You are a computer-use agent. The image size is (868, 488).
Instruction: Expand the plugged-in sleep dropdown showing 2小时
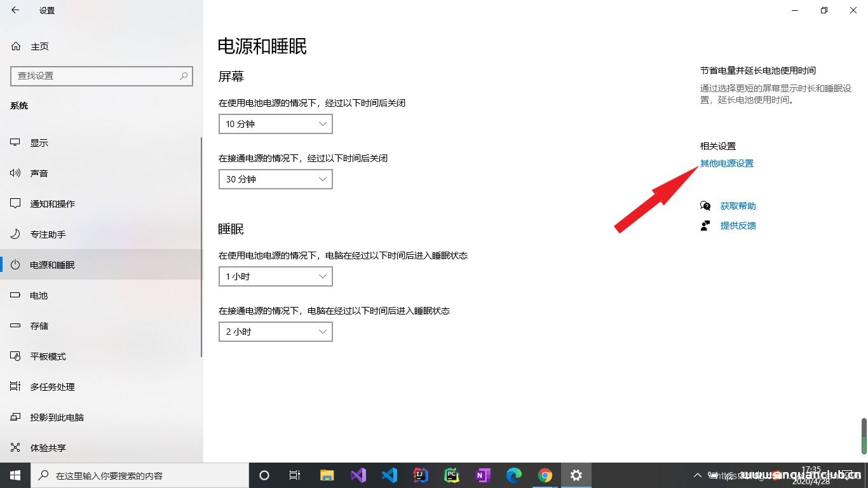tap(275, 331)
